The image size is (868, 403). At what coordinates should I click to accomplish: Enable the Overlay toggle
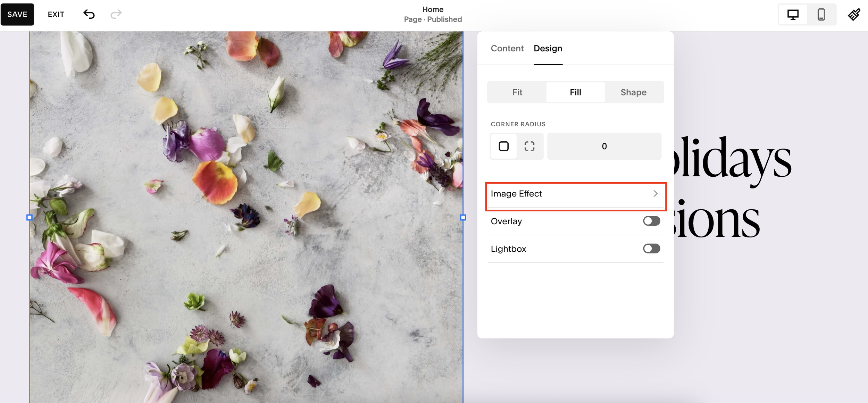[x=651, y=221]
